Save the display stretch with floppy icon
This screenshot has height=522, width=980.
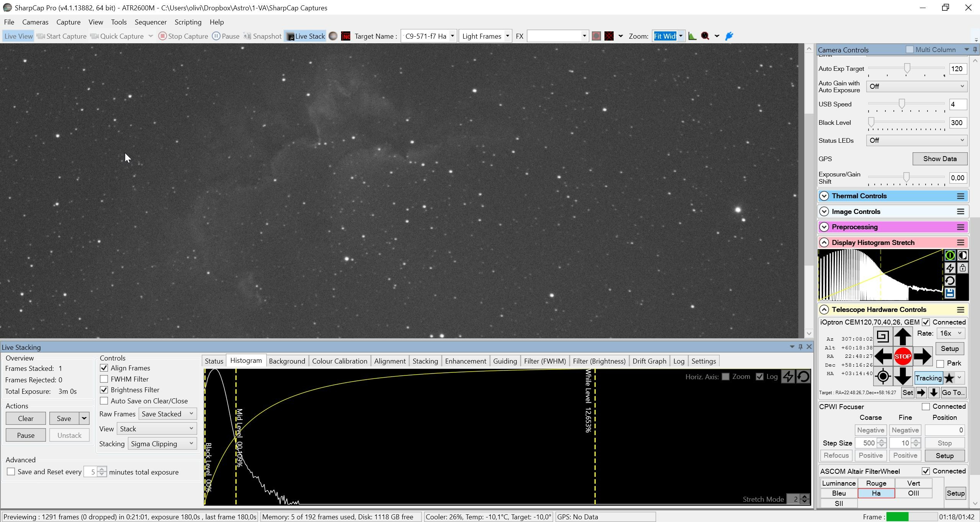(950, 293)
